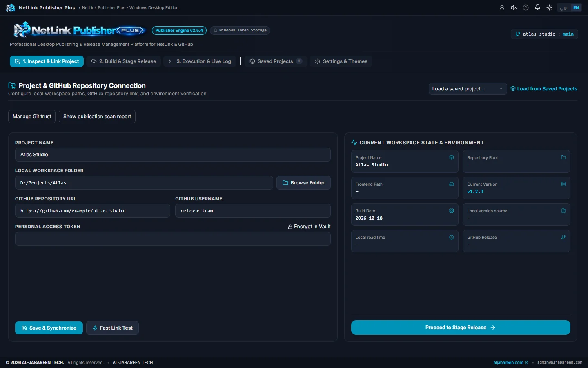Click the icon in the Frontend Path card
Viewport: 588px width, 368px height.
pyautogui.click(x=452, y=184)
